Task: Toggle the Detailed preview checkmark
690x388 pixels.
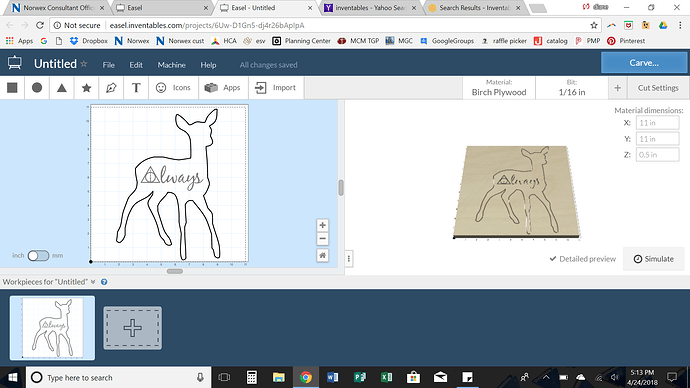Action: tap(583, 259)
